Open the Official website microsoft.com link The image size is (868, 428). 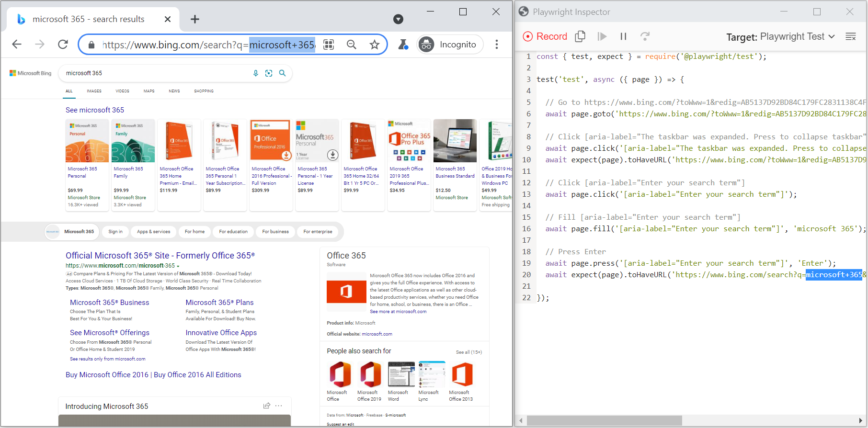pos(377,334)
